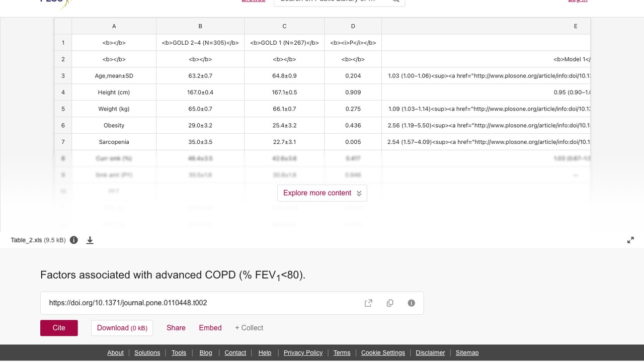Open the Solutions footer link
Viewport: 644px width, 362px height.
(147, 352)
